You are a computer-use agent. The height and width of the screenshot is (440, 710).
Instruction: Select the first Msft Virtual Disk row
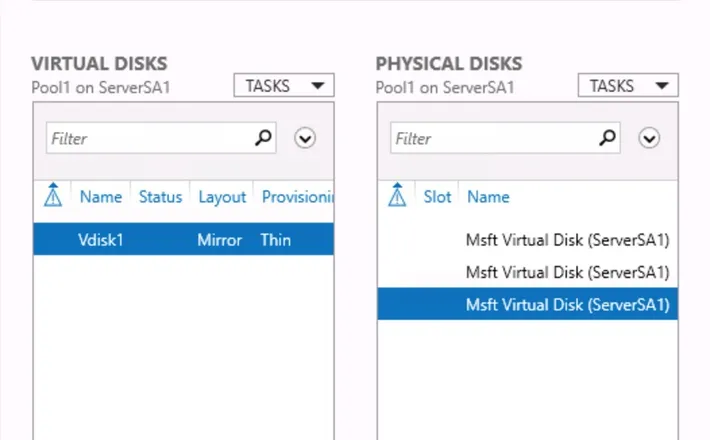(528, 240)
